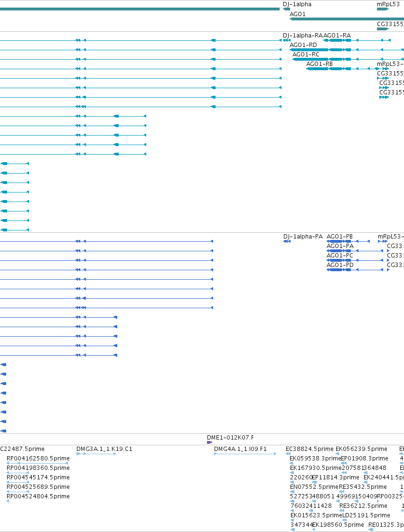The width and height of the screenshot is (404, 532).
Task: Click the EK059538.3prime label
Action: coord(315,459)
